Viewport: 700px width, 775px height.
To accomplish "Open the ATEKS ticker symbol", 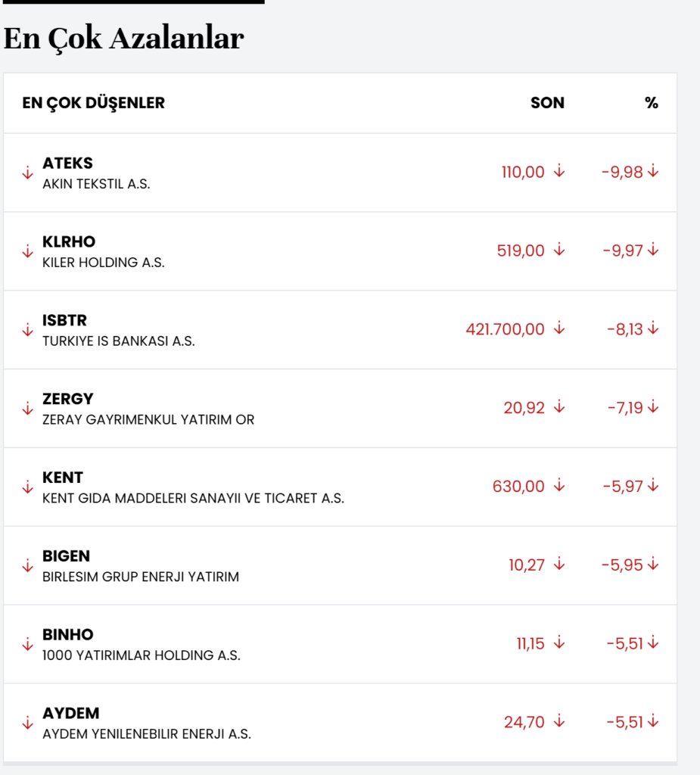I will tap(67, 163).
